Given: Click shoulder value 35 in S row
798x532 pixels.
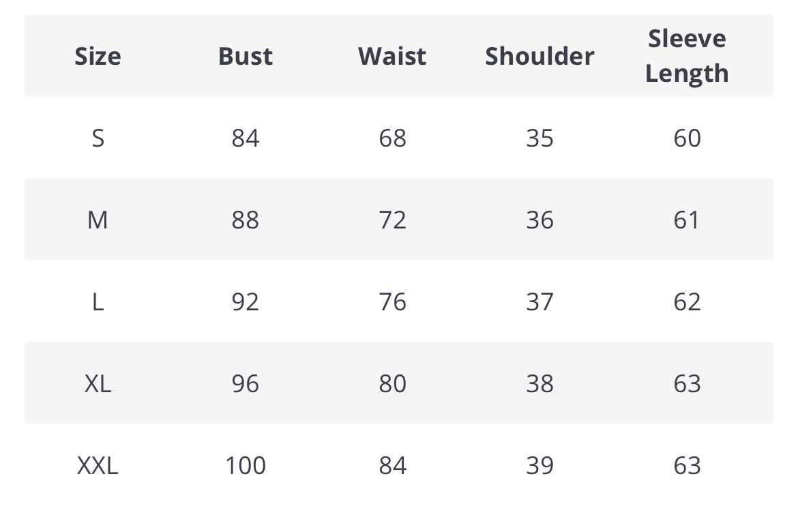Looking at the screenshot, I should tap(540, 138).
